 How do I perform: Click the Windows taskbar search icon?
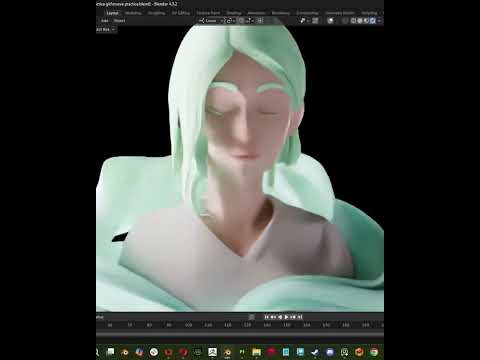click(x=97, y=352)
